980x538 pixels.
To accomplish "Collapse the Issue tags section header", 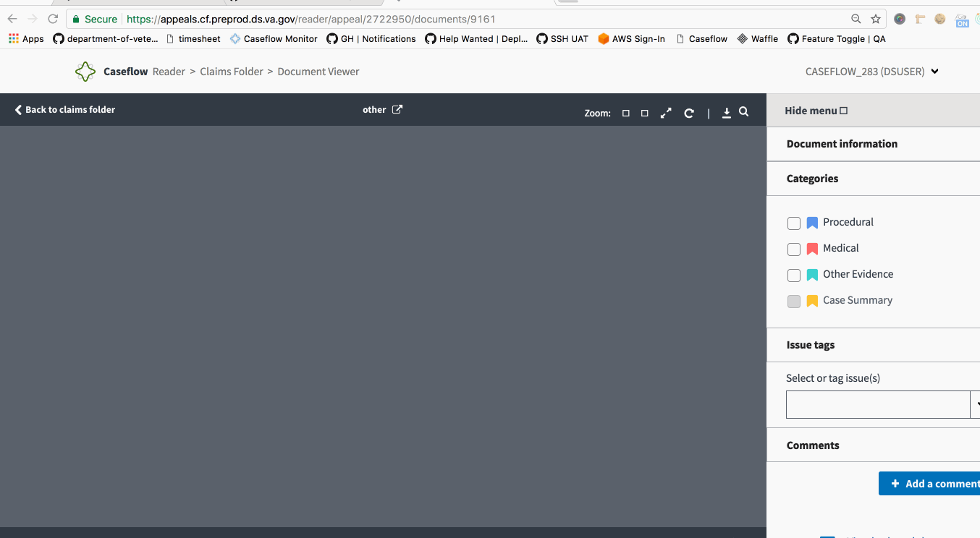I will (873, 345).
